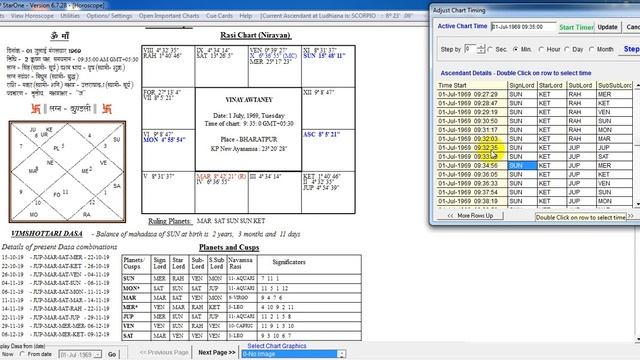640x360 pixels.
Task: Click the SubSubLord column header
Action: [x=614, y=85]
